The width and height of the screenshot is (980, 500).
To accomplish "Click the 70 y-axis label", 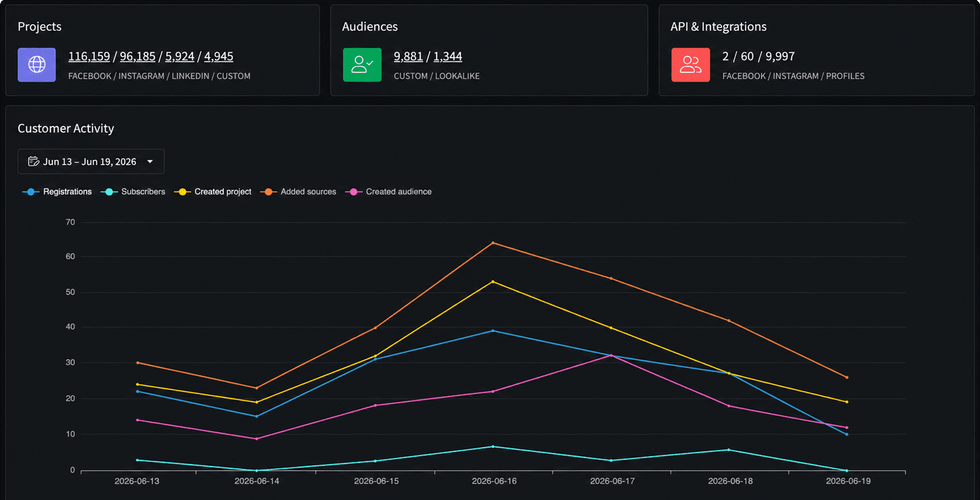I will pos(71,223).
